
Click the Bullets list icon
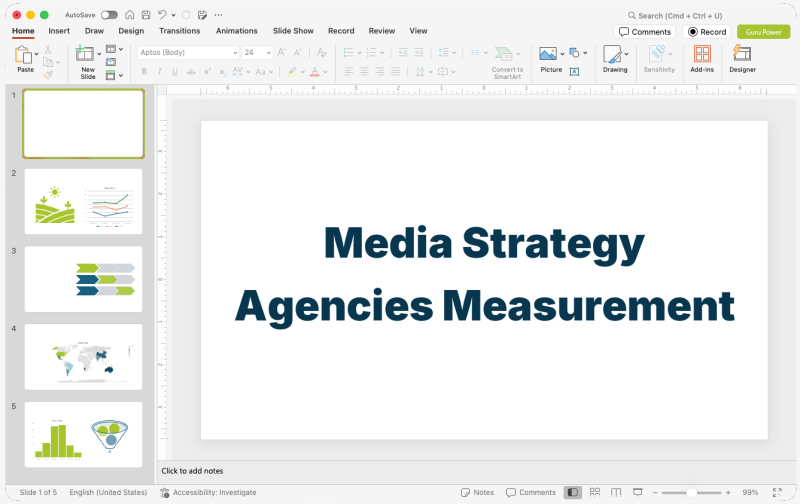[348, 53]
